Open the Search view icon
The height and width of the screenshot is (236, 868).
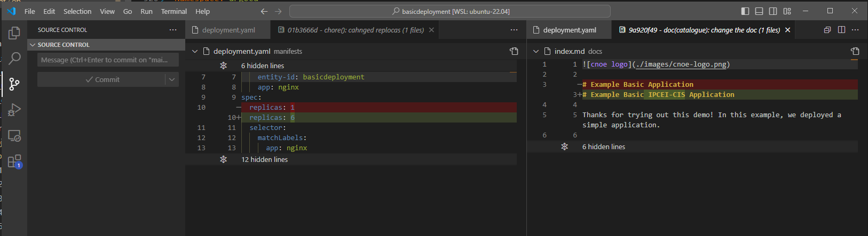tap(14, 58)
